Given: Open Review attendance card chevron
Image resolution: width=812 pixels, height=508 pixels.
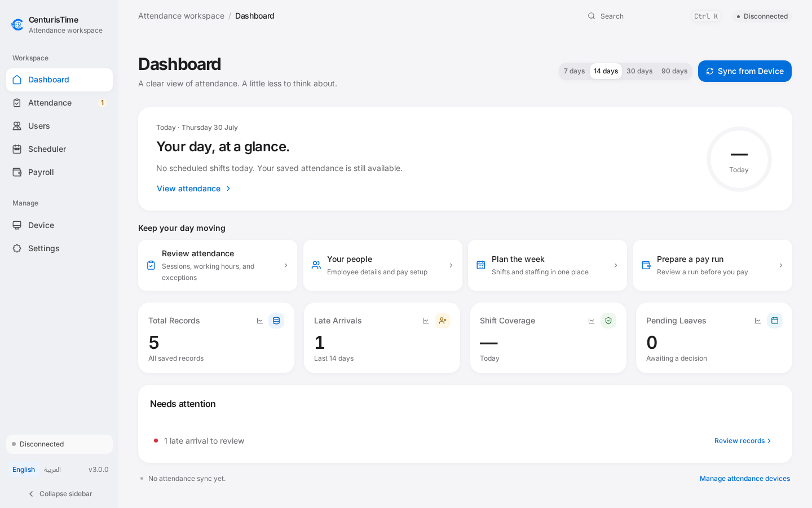Looking at the screenshot, I should [x=286, y=265].
